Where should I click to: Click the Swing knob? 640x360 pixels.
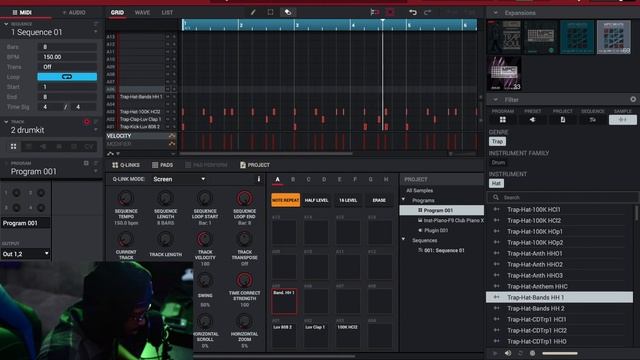pos(204,280)
